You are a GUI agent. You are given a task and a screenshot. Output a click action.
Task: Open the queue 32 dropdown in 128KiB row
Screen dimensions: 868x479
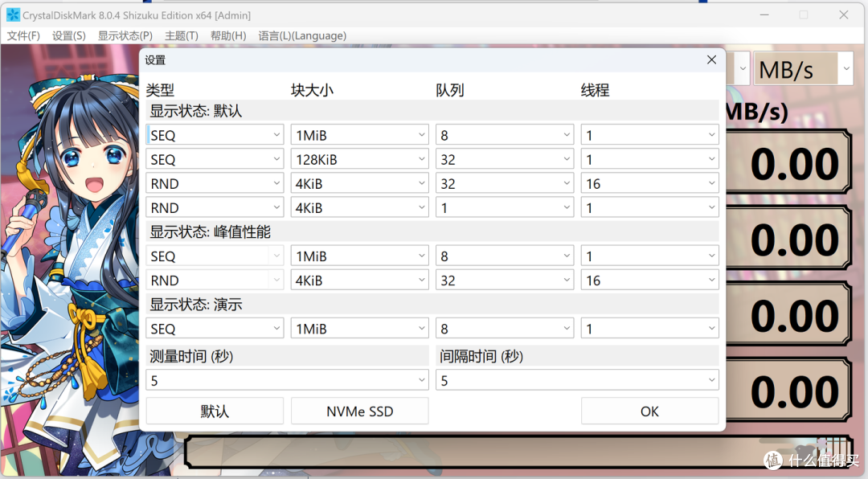(505, 159)
